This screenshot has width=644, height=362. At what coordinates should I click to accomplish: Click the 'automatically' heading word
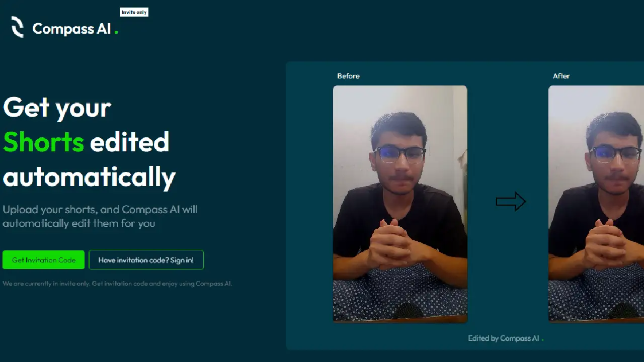(89, 177)
